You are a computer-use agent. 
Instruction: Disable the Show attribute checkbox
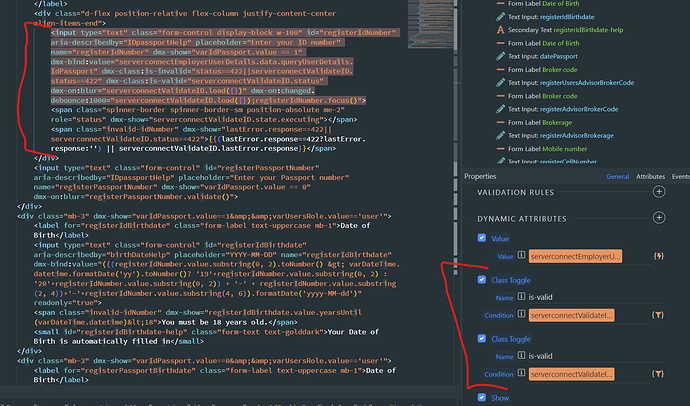(483, 397)
